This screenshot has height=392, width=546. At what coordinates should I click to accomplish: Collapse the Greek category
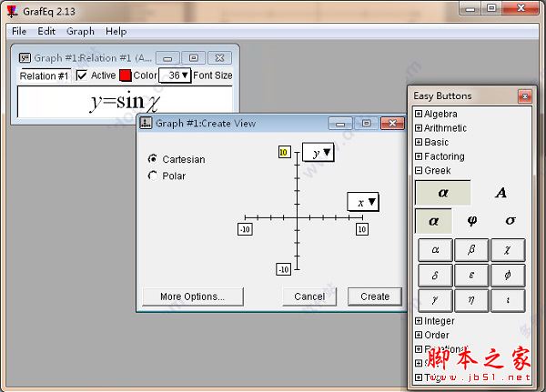(419, 170)
